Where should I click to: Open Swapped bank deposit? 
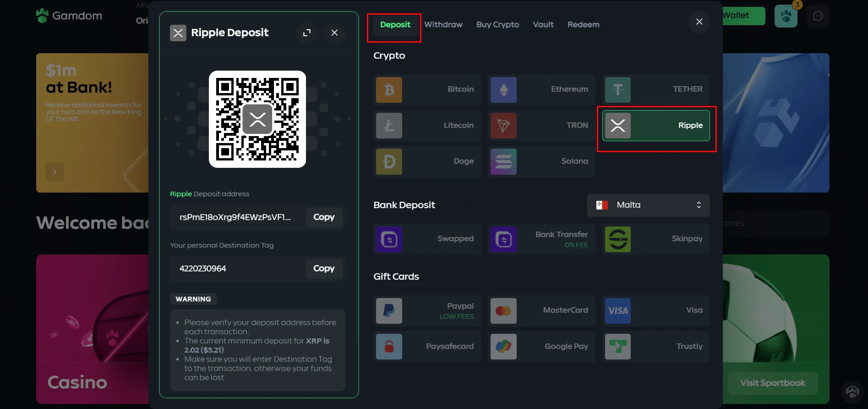427,239
